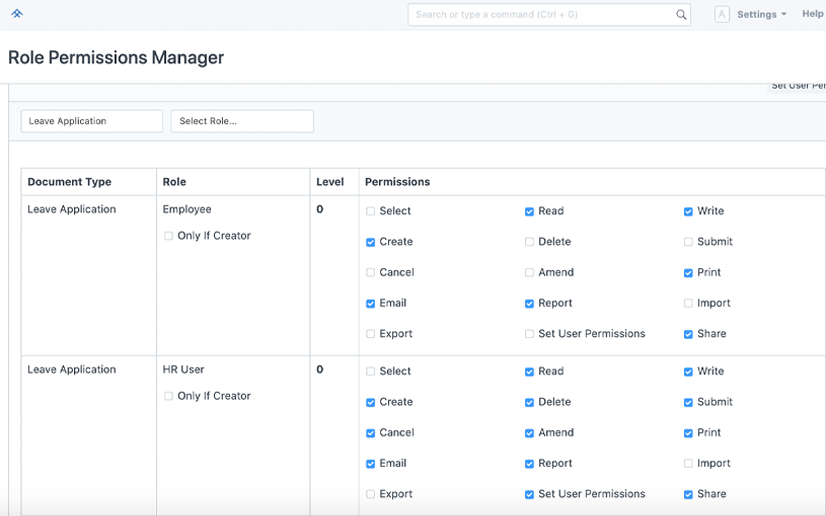Image resolution: width=826 pixels, height=516 pixels.
Task: Click the HR User role link
Action: tap(183, 370)
